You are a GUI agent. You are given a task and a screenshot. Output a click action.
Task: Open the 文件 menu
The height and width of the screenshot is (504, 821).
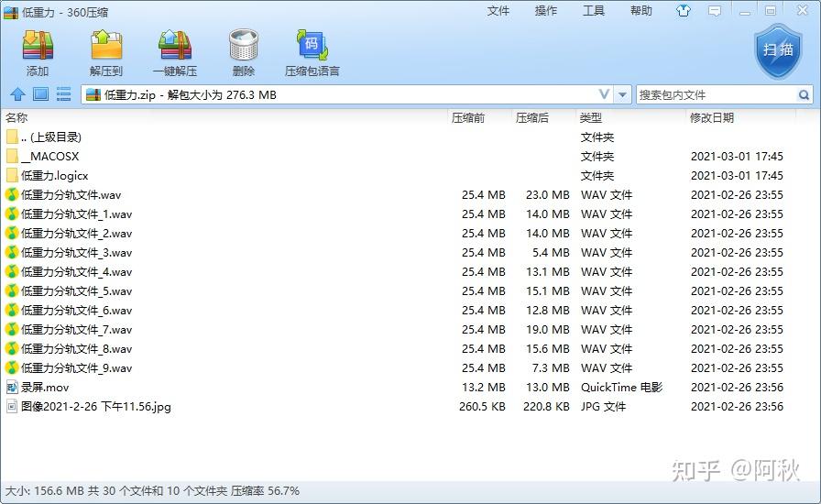click(498, 10)
